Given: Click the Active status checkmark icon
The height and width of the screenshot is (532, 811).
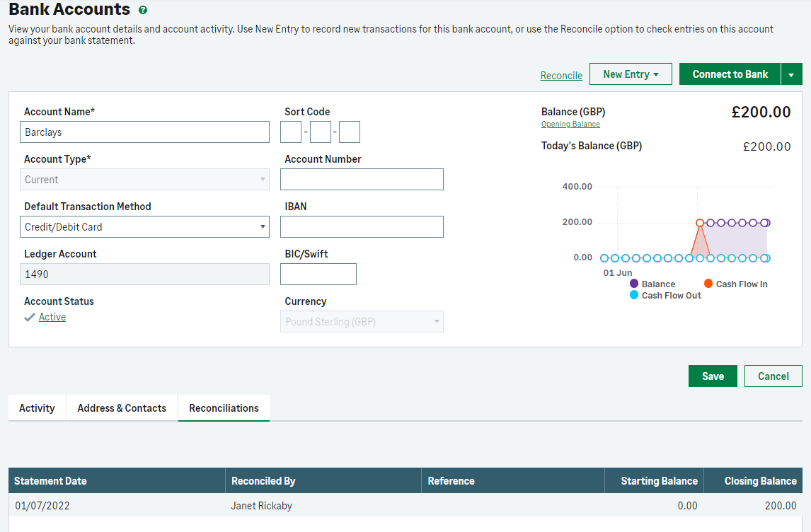Looking at the screenshot, I should 29,318.
